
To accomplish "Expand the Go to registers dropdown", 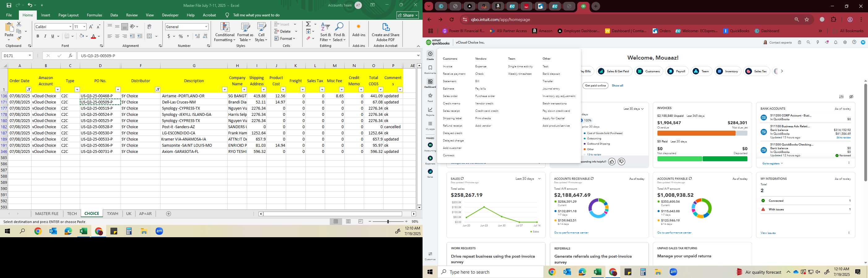I will pos(773,164).
